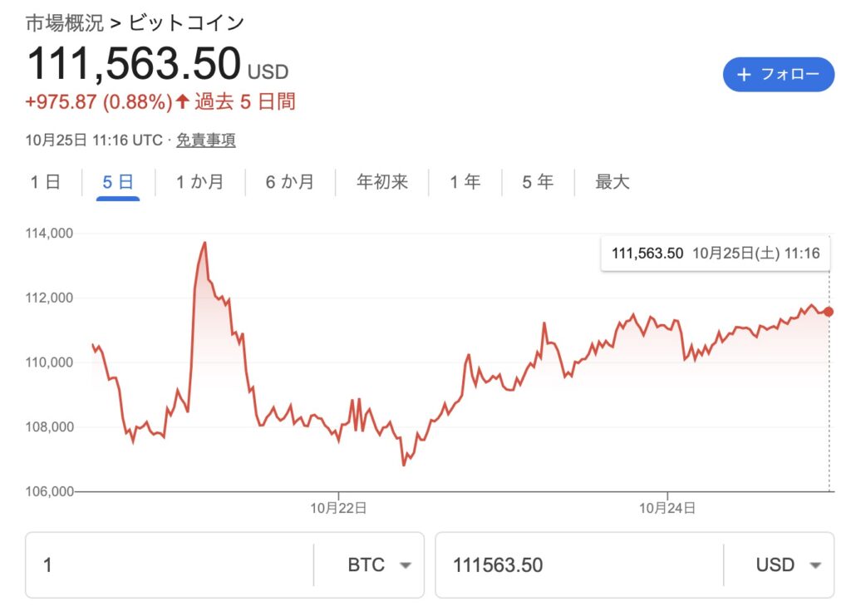The height and width of the screenshot is (616, 851).
Task: Select the 5年 time range tab
Action: coord(538,182)
